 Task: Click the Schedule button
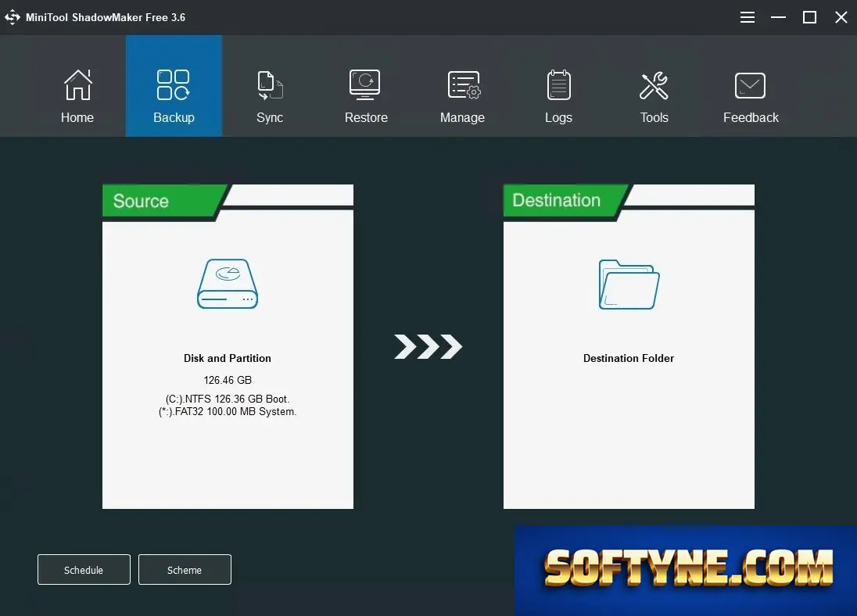[x=84, y=570]
